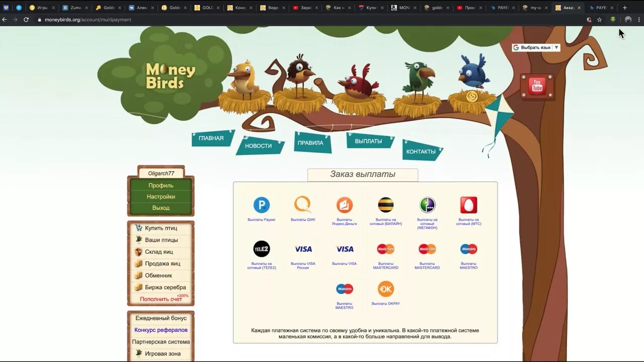Go back with the browser back arrow
The height and width of the screenshot is (362, 644).
pos(5,20)
